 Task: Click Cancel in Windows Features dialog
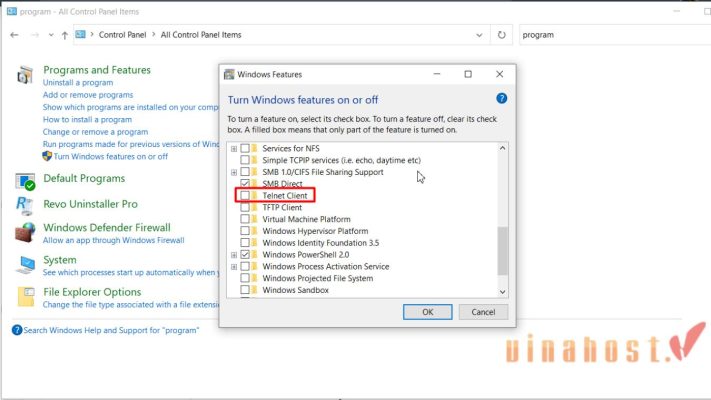[483, 312]
